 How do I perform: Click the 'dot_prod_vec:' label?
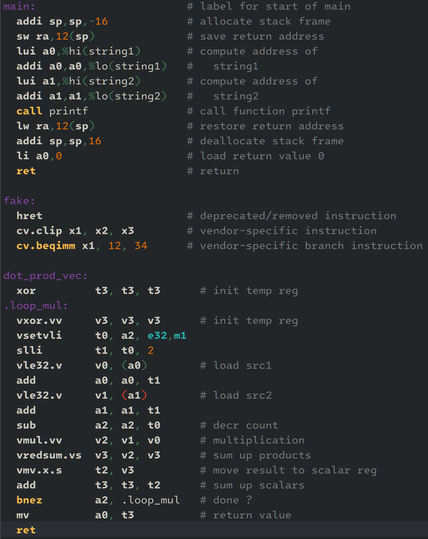pos(45,276)
